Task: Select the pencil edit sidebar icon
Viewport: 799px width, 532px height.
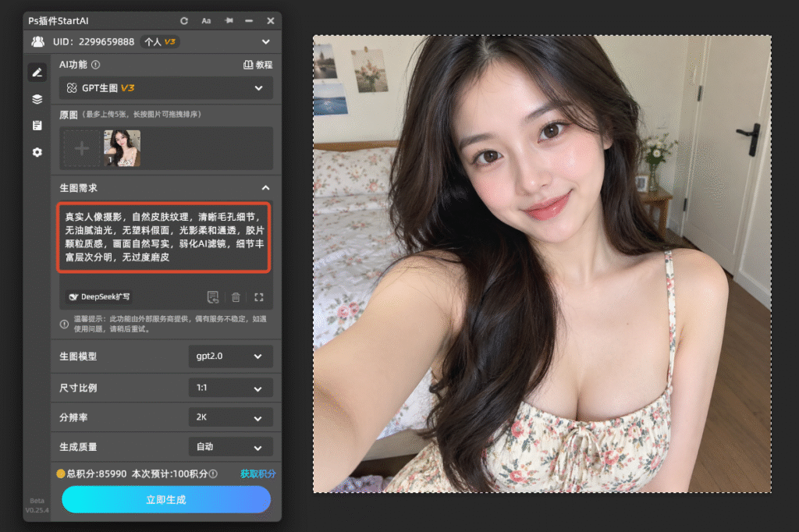Action: 37,73
